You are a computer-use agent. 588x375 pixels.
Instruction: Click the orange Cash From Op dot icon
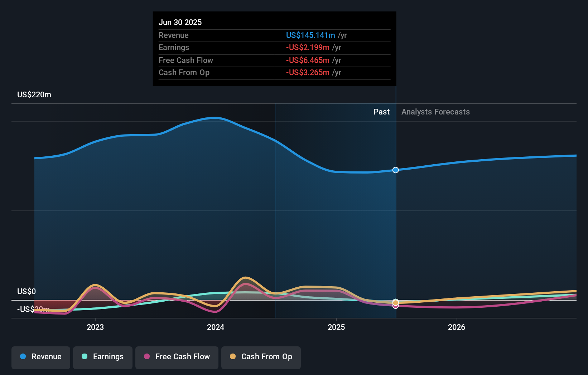point(233,357)
